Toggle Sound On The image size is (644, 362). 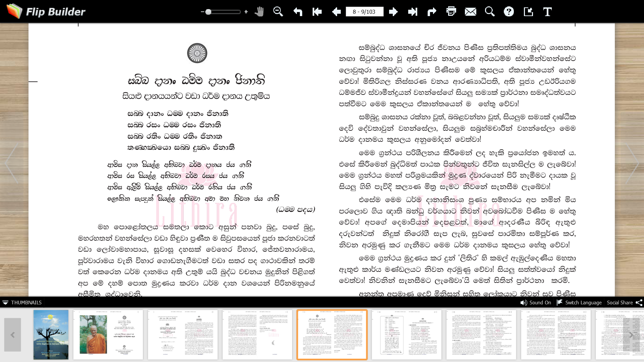pyautogui.click(x=536, y=302)
